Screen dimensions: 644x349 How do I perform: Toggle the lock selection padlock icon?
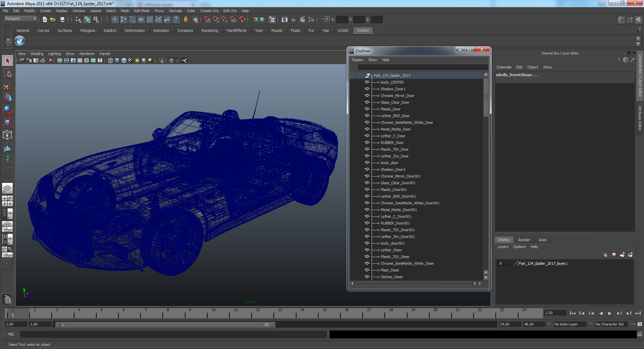(185, 19)
